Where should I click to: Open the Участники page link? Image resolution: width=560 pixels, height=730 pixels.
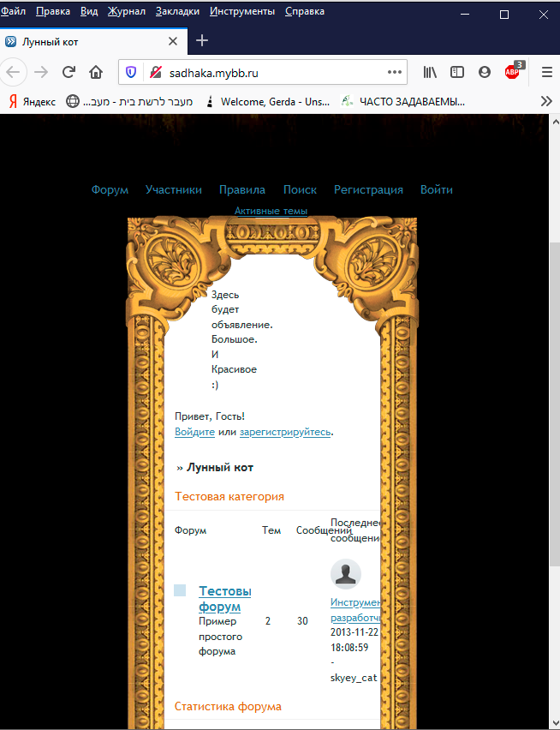[x=174, y=189]
